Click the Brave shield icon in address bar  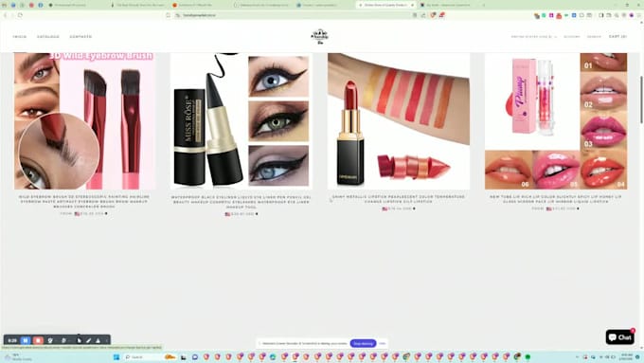click(433, 15)
